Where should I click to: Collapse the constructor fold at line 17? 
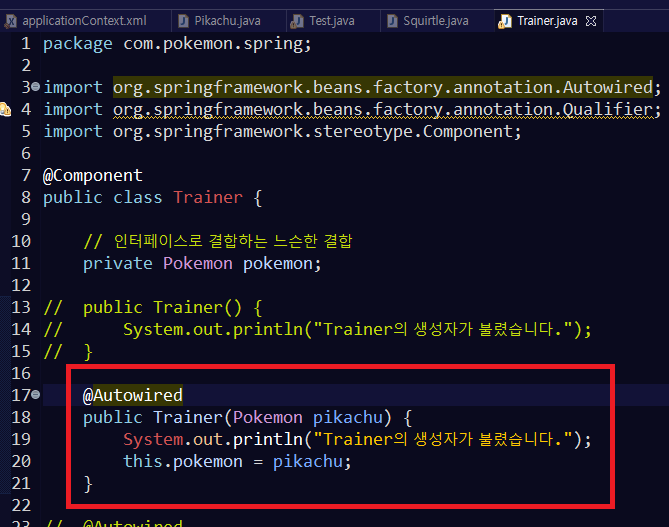click(x=36, y=394)
